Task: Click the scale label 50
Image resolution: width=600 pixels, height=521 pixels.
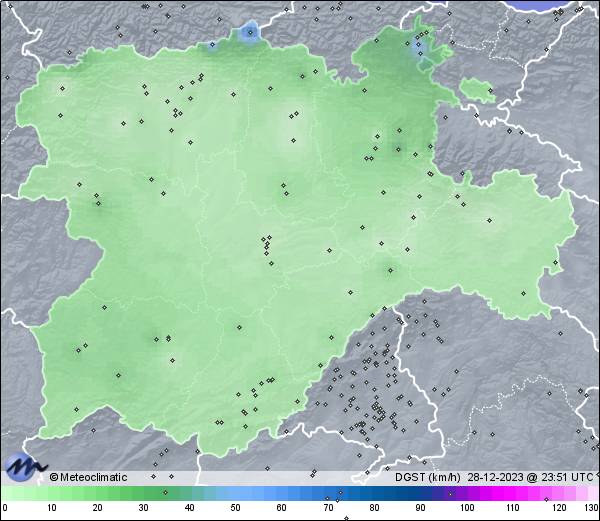Action: [235, 508]
